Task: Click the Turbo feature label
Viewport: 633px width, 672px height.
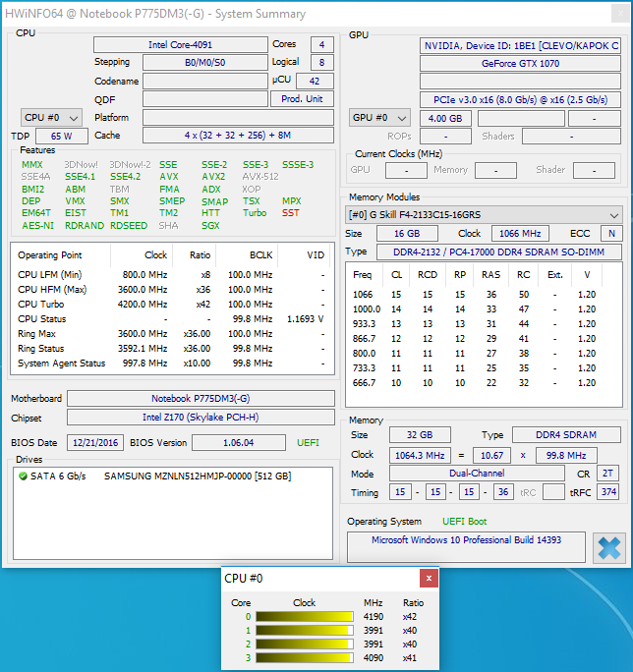Action: pos(255,213)
